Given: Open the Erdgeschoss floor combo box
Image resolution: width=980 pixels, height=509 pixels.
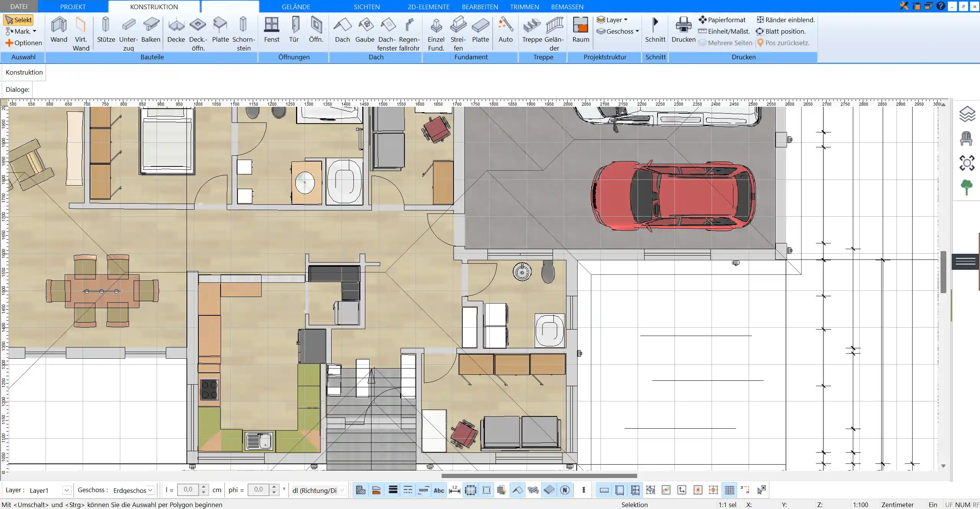Looking at the screenshot, I should point(133,490).
